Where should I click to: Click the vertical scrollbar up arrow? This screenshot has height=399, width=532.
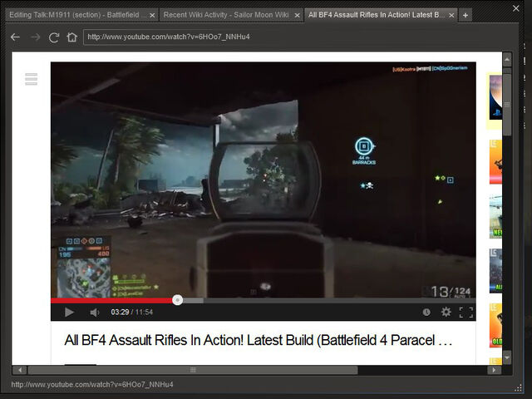click(507, 60)
